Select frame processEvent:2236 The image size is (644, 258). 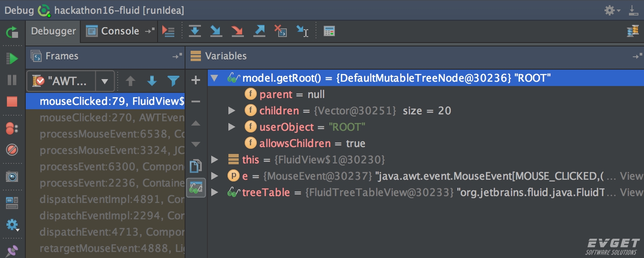click(x=105, y=183)
